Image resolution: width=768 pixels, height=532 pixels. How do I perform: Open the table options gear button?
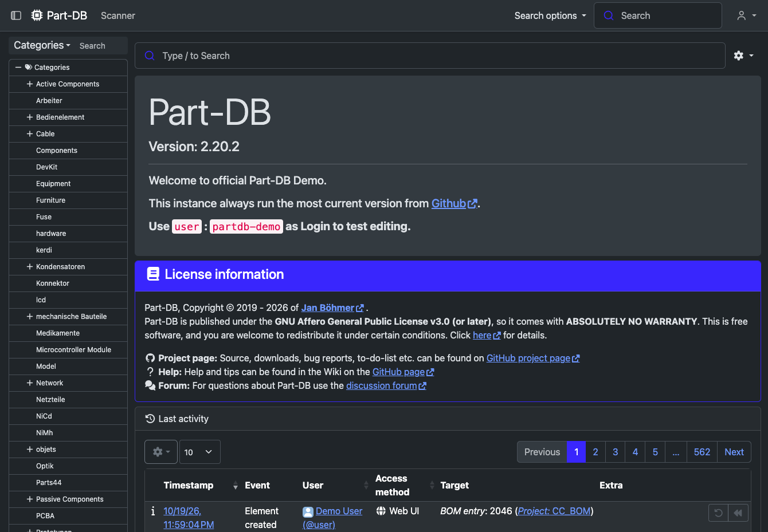click(161, 452)
